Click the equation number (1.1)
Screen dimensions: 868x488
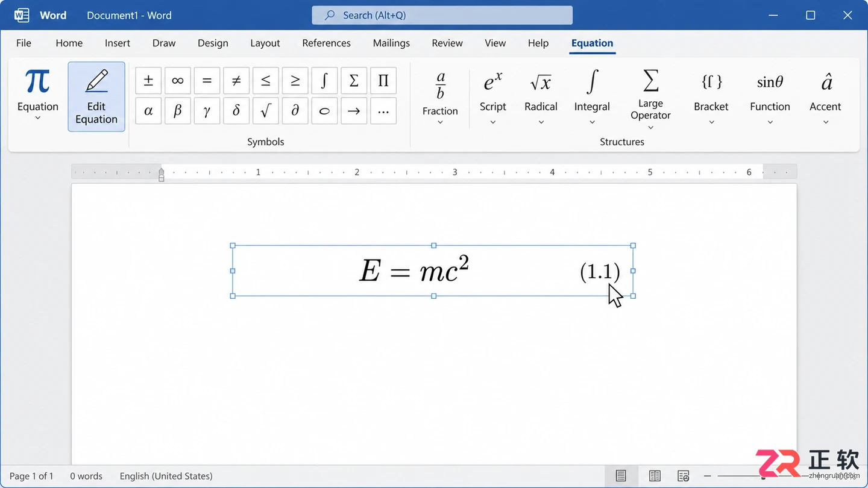point(600,272)
